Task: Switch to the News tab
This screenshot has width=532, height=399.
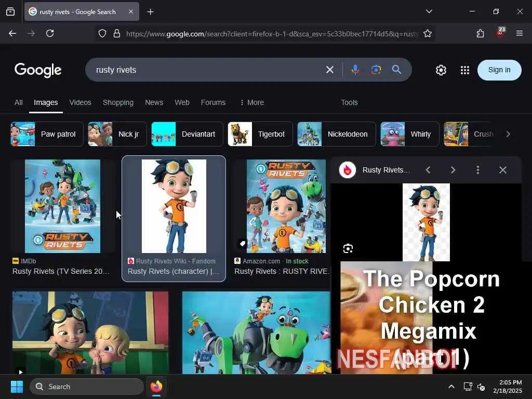Action: point(154,102)
